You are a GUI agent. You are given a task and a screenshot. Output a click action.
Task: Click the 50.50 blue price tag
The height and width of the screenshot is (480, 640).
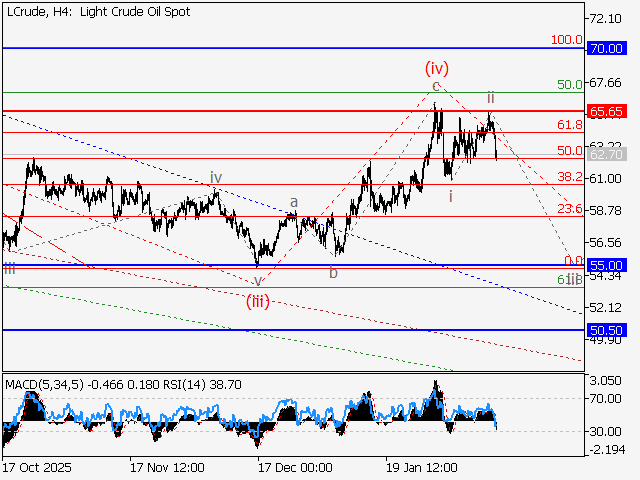point(607,329)
